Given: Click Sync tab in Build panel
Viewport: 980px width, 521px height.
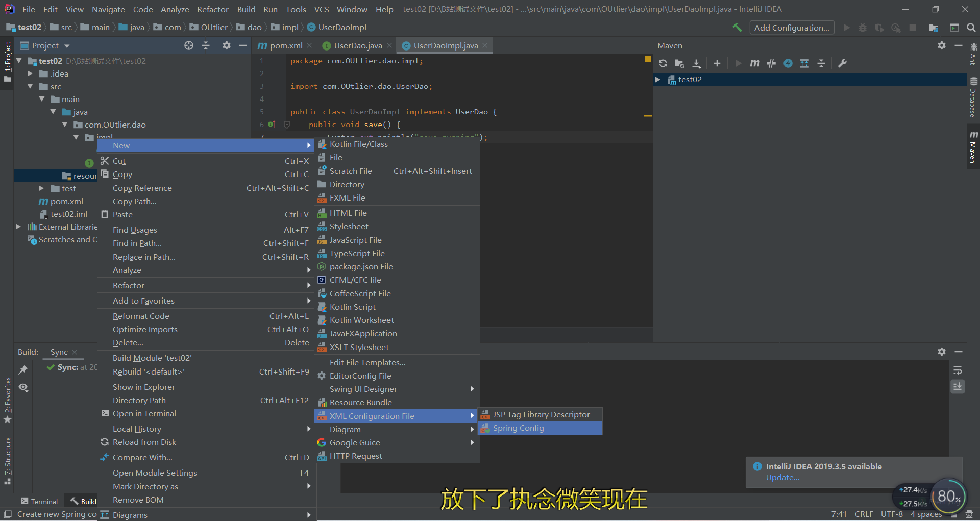Looking at the screenshot, I should [59, 352].
